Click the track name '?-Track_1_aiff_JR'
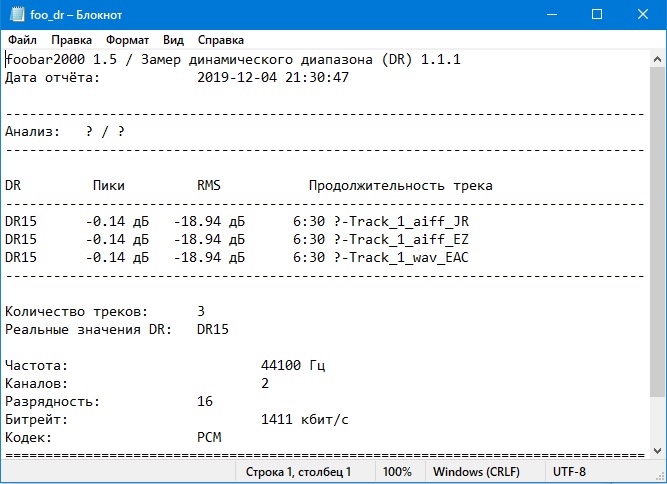Viewport: 667px width, 484px height. [401, 222]
